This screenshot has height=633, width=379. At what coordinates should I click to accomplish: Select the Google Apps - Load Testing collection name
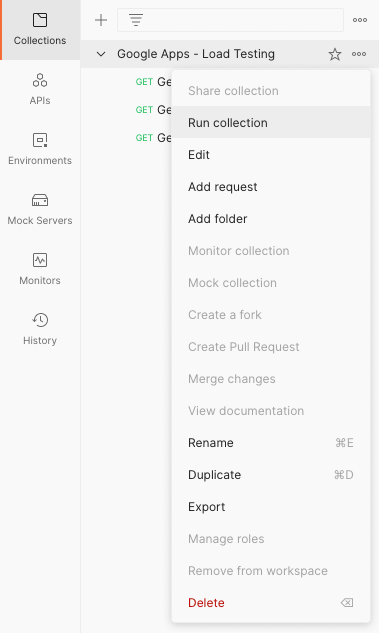[x=196, y=54]
